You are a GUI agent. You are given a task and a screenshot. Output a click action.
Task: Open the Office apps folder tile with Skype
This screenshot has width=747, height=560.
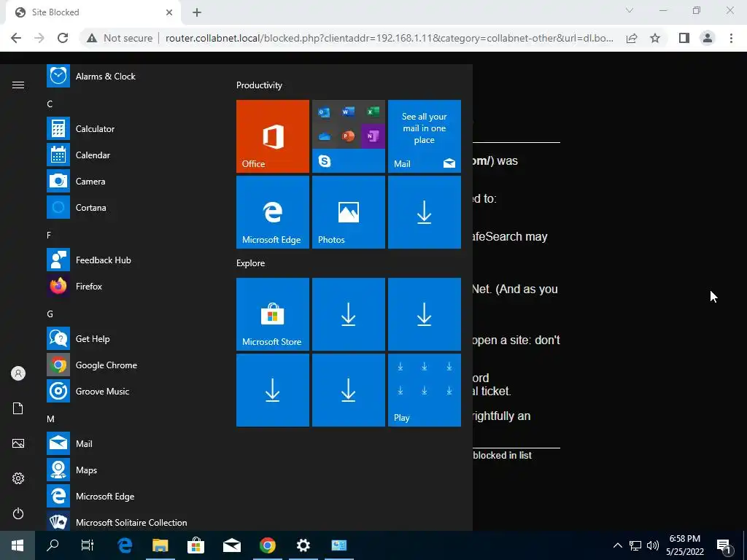(x=348, y=136)
